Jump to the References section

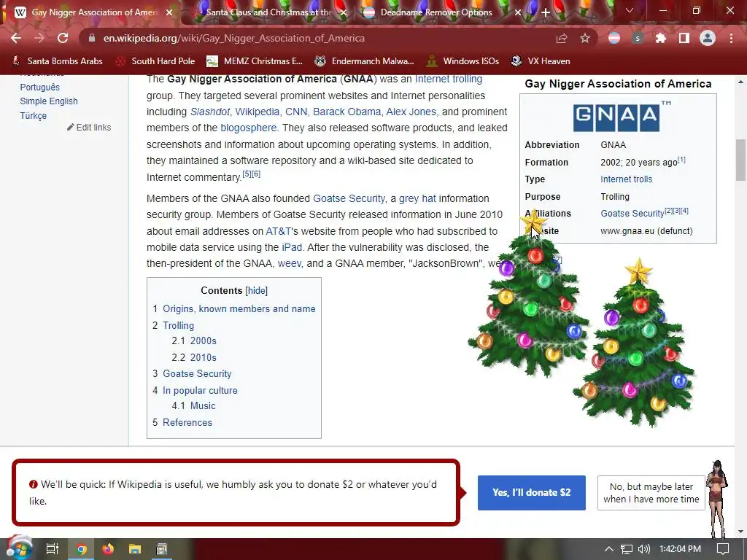coord(187,422)
